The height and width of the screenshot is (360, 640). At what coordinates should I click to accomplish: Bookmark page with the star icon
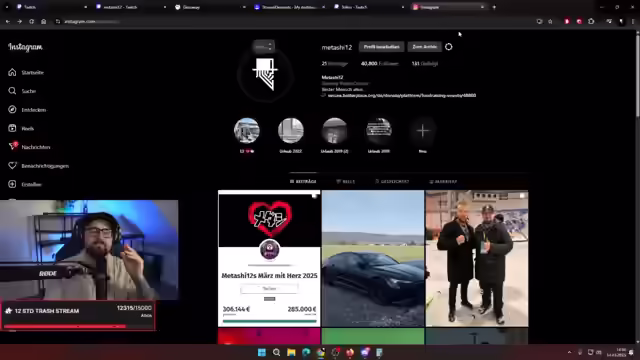550,21
